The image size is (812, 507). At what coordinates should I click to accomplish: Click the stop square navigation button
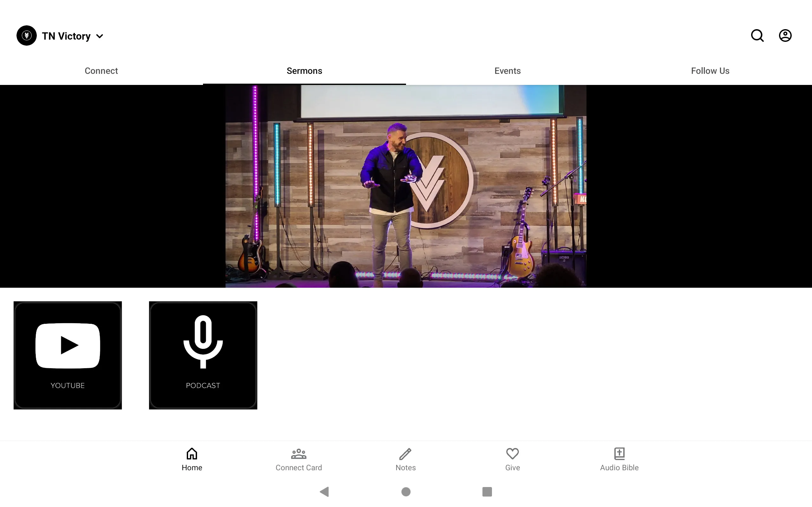coord(486,491)
